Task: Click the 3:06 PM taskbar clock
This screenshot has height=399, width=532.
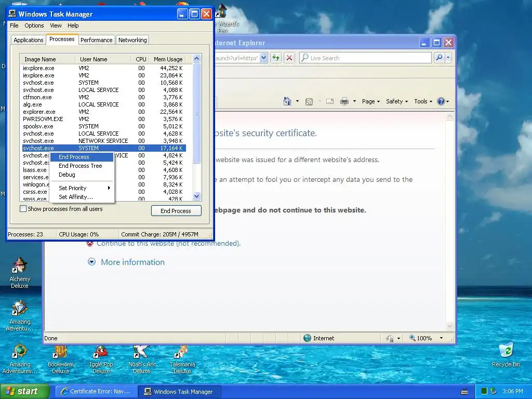Action: [513, 391]
